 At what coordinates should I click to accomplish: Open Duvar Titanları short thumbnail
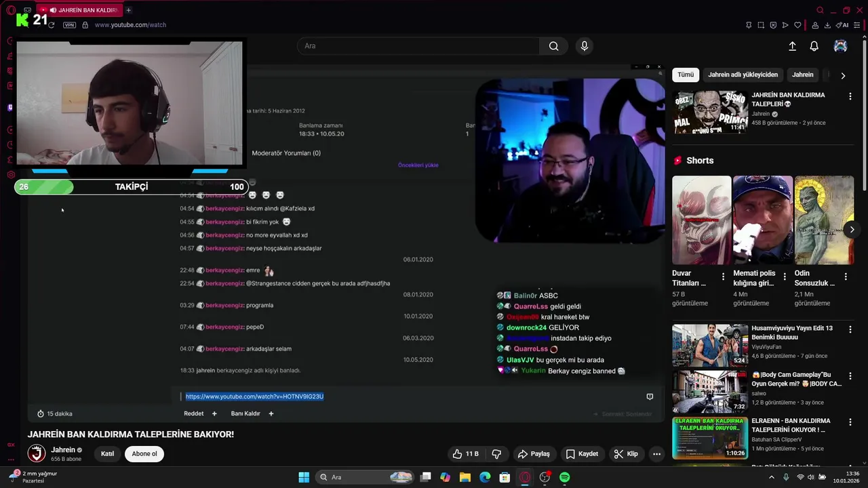pos(702,220)
